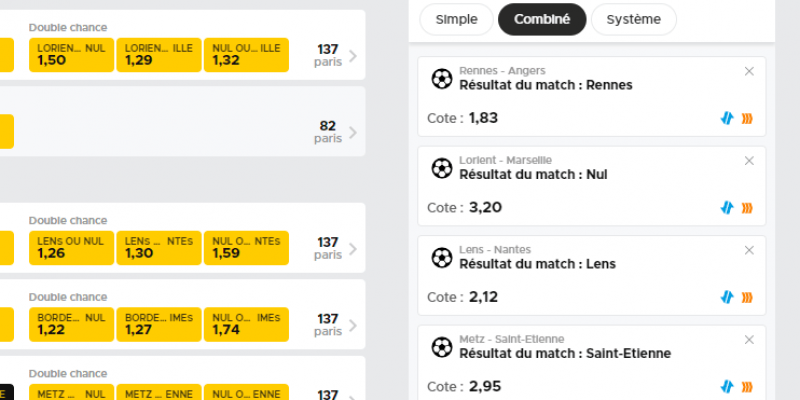Image resolution: width=800 pixels, height=400 pixels.
Task: Click the blue icon on Rennes bet
Action: pos(727,118)
